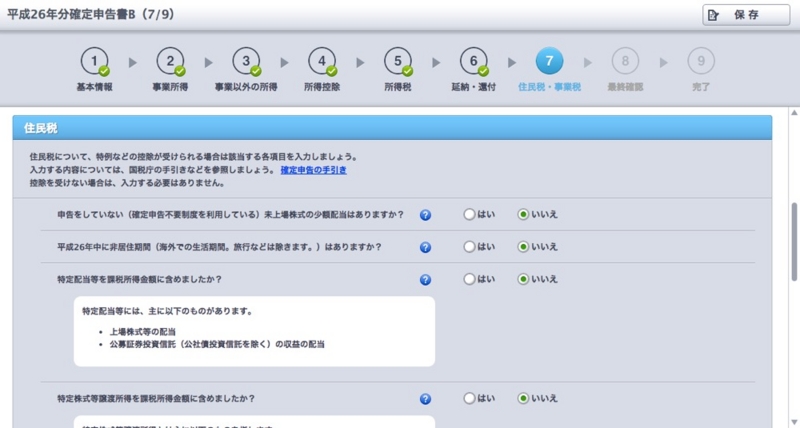Click the 保存 save button
This screenshot has width=800, height=428.
click(746, 15)
